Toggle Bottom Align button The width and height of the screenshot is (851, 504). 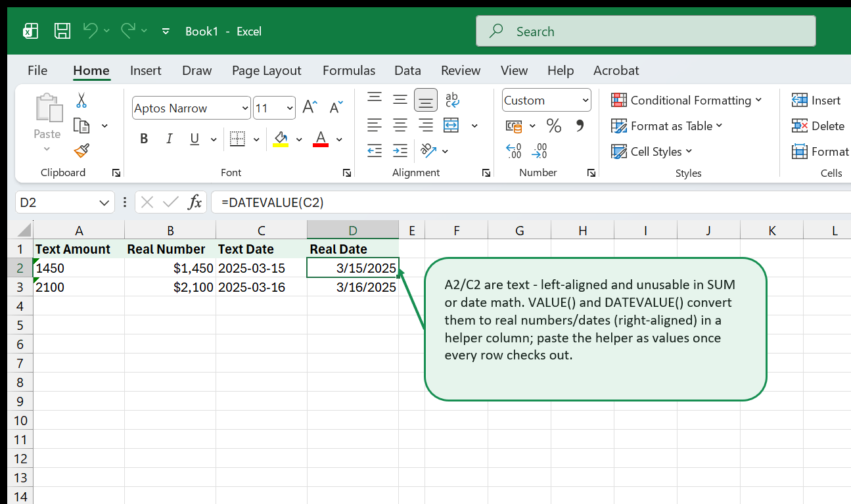coord(426,100)
